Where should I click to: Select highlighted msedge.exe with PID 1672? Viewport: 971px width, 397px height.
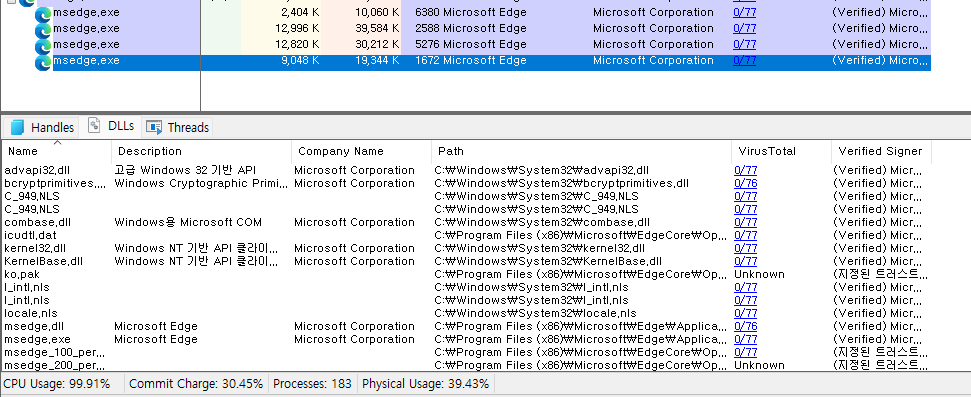point(86,61)
